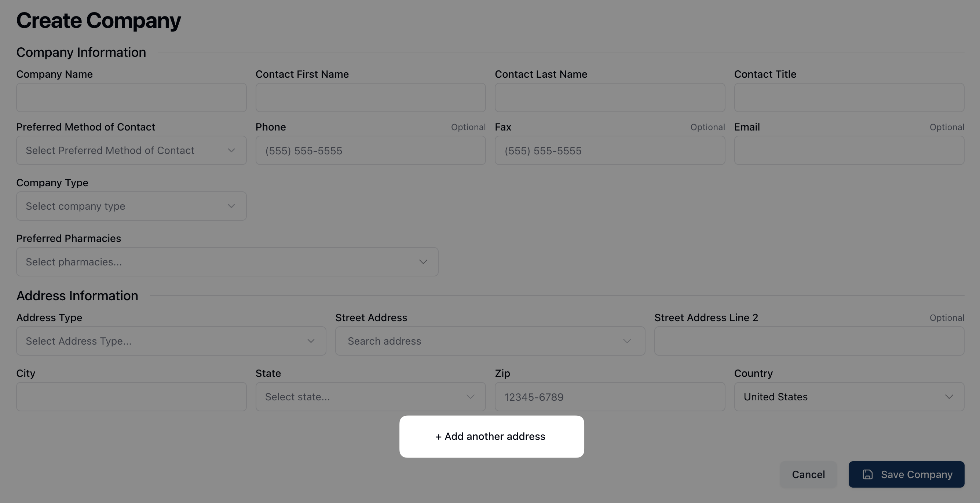Click the Add another address button

click(491, 437)
